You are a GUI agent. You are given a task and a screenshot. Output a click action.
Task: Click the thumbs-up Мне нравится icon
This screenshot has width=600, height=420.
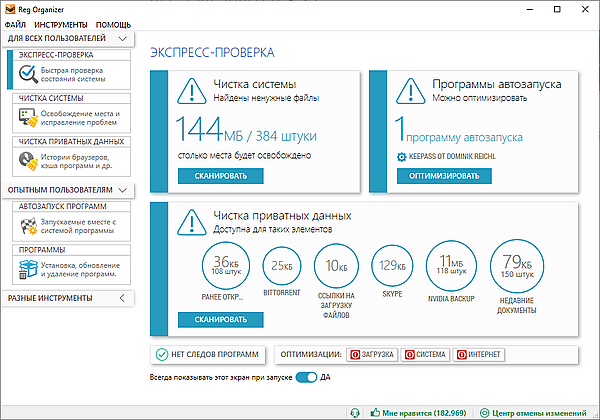(x=376, y=411)
